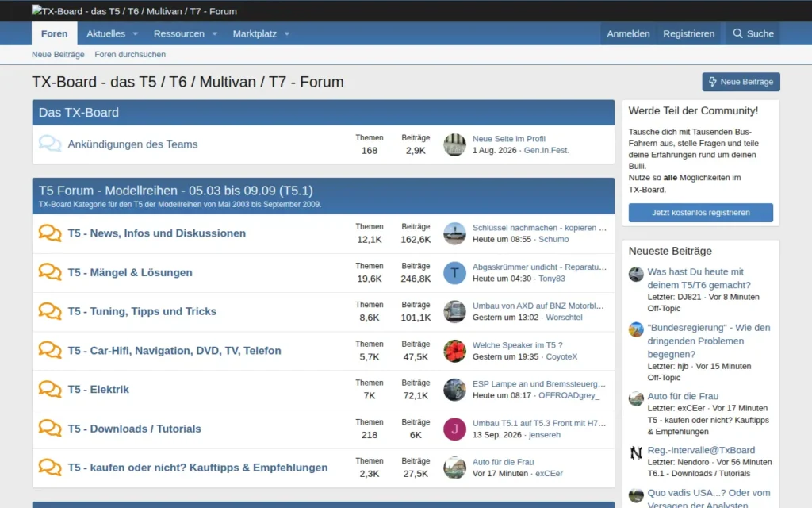Open T5 - Tuning, Tipps und Tricks forum
Image resolution: width=812 pixels, height=508 pixels.
pyautogui.click(x=142, y=311)
